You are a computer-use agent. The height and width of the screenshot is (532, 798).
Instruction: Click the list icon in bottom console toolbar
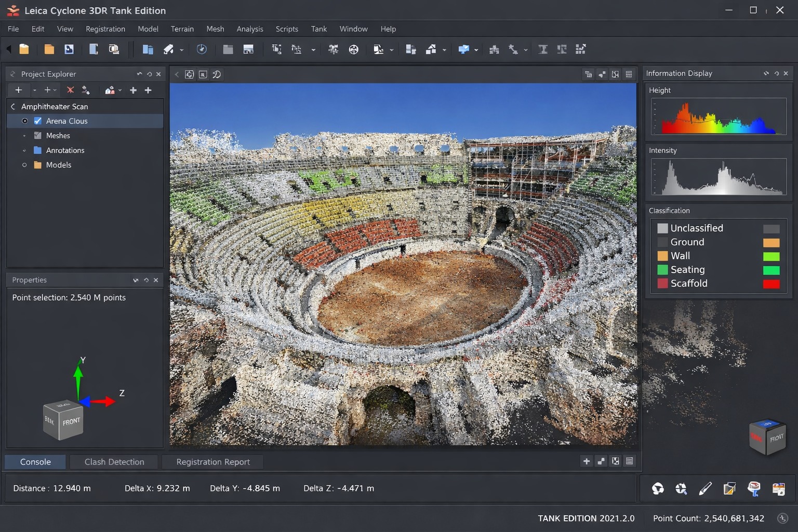(629, 461)
